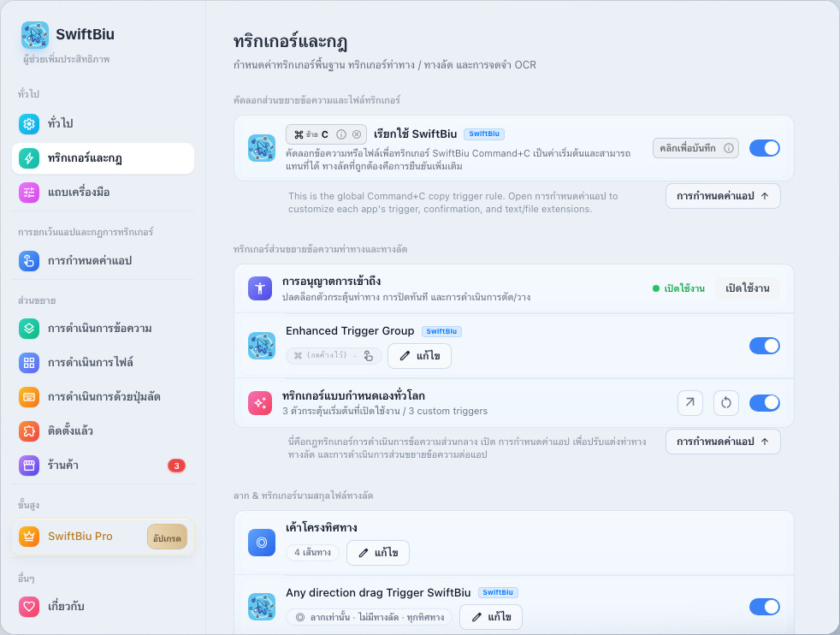Click the อัปเกรด upgrade button
840x635 pixels.
167,537
